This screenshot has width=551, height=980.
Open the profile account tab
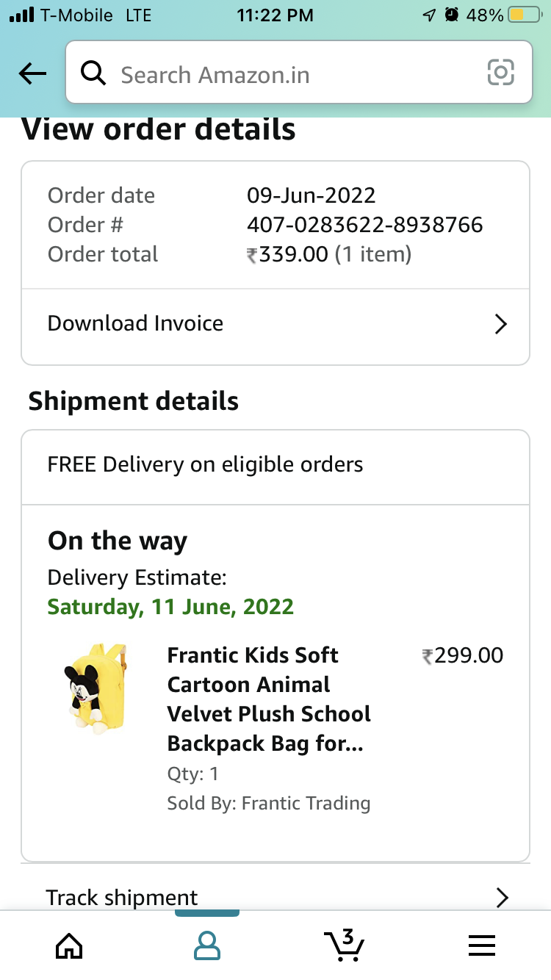[x=207, y=945]
